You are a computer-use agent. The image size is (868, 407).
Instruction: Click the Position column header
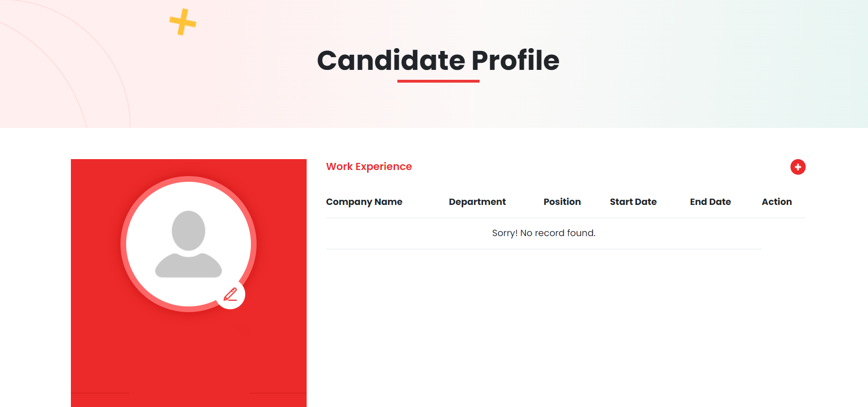[x=562, y=202]
